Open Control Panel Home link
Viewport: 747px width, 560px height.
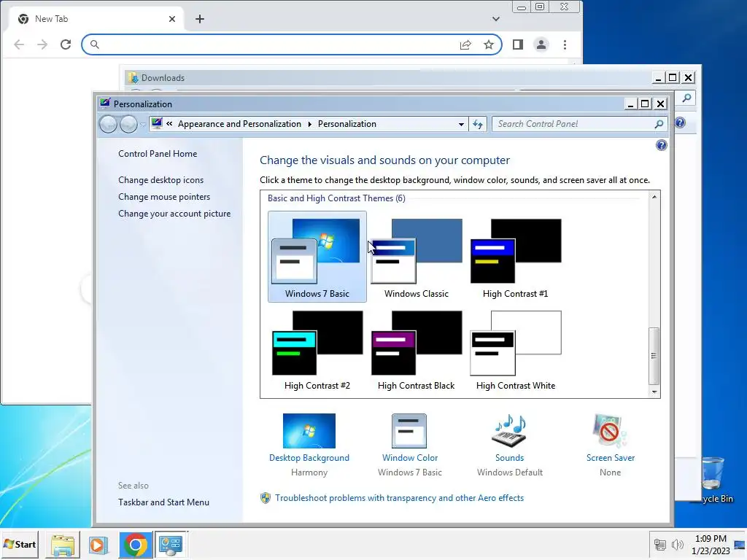click(158, 154)
